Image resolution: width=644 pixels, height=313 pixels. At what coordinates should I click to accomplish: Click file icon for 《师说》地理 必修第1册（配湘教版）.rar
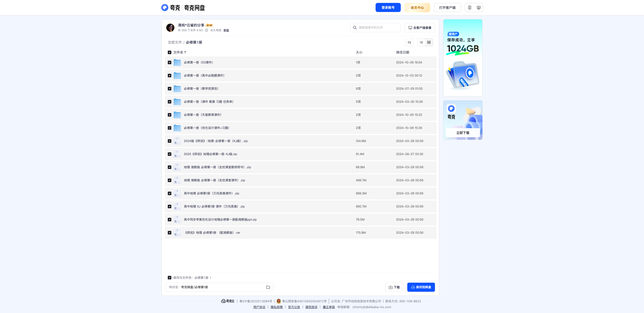coord(177,232)
